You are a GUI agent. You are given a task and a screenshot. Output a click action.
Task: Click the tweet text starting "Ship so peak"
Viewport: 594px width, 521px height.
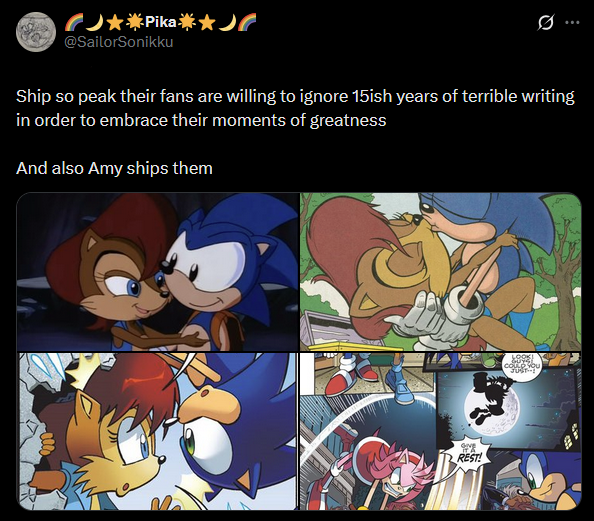coord(295,108)
